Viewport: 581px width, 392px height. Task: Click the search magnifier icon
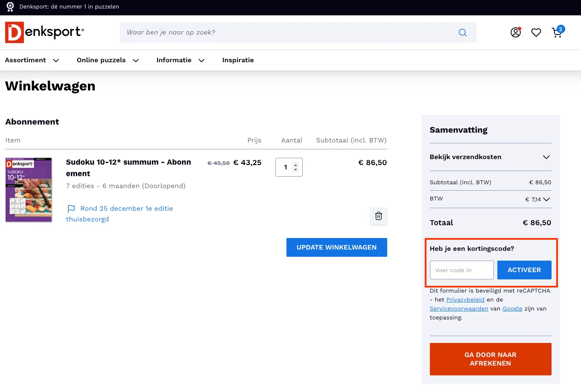coord(462,32)
